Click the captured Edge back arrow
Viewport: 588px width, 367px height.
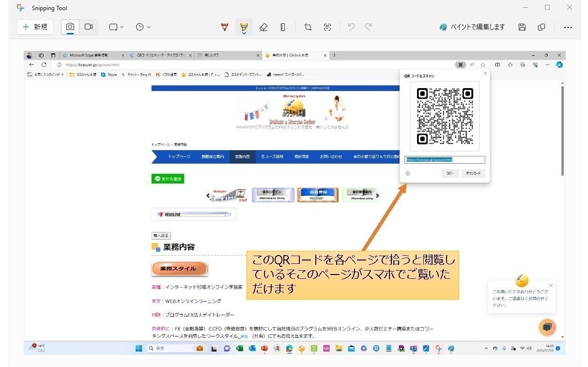pos(31,64)
